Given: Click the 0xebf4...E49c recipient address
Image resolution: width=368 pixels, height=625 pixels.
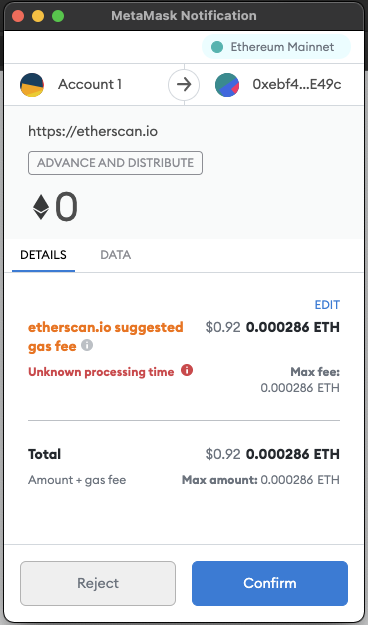Looking at the screenshot, I should coord(297,85).
